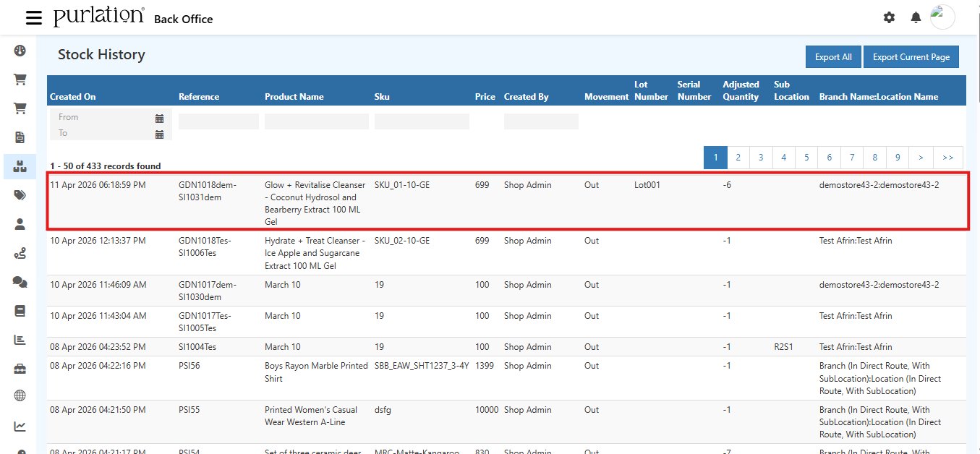Click the Export Current Page button

tap(911, 56)
